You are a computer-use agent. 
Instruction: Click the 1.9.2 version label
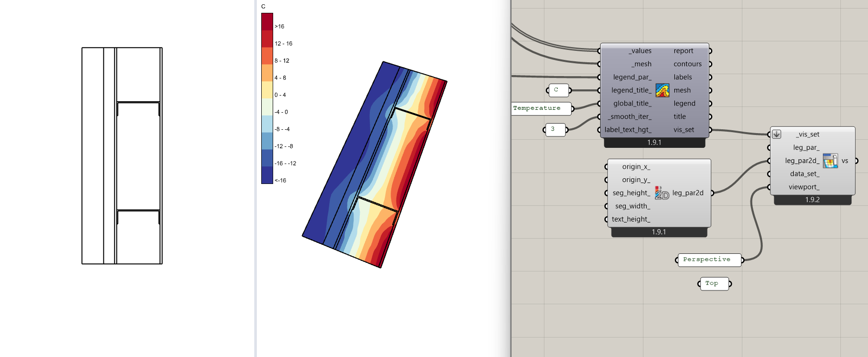(812, 200)
